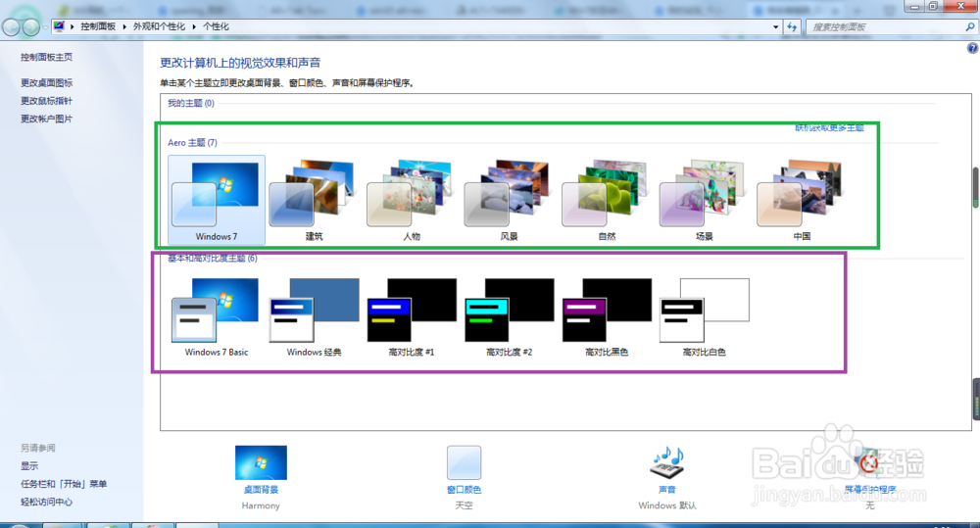Open 屏幕保护程序 settings icon
Image resolution: width=980 pixels, height=528 pixels.
pos(869,463)
